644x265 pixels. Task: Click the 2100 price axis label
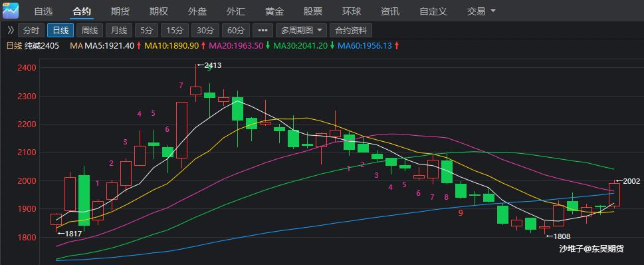(26, 152)
